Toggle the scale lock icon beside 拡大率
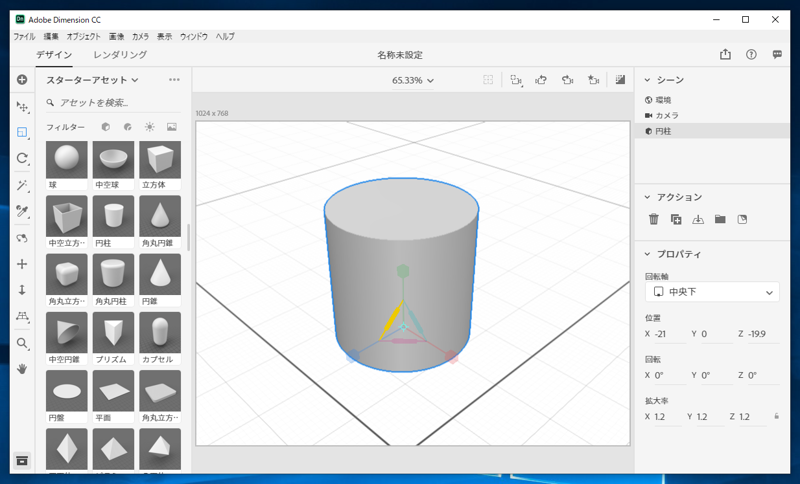 coord(777,416)
